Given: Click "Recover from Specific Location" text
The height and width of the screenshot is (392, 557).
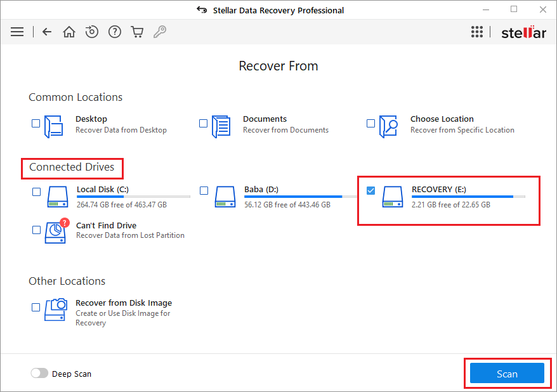Looking at the screenshot, I should coord(462,130).
